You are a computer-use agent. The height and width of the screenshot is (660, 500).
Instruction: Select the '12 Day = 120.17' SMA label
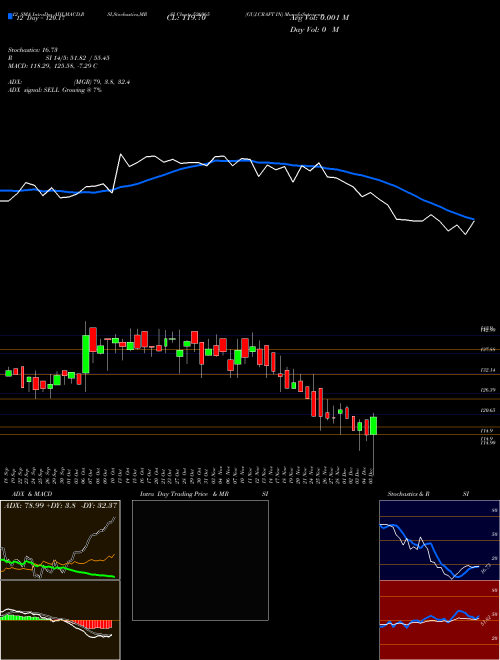(40, 18)
